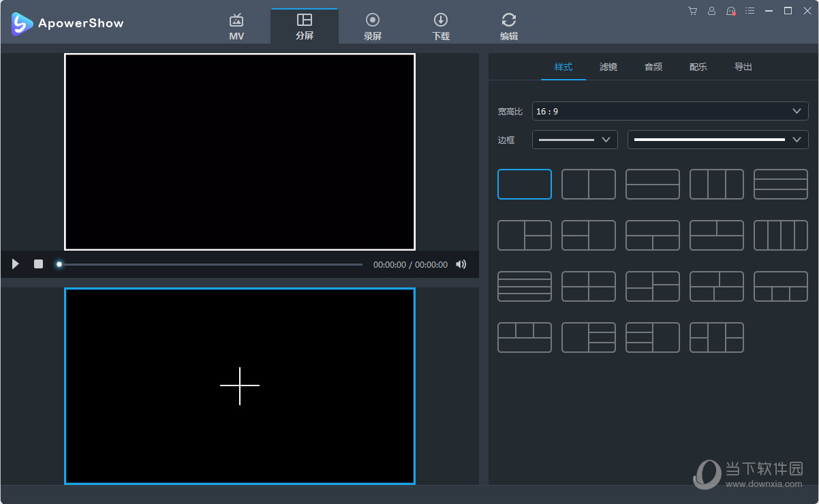Choose layout with large left, three right panes
The image size is (819, 504).
pyautogui.click(x=589, y=337)
